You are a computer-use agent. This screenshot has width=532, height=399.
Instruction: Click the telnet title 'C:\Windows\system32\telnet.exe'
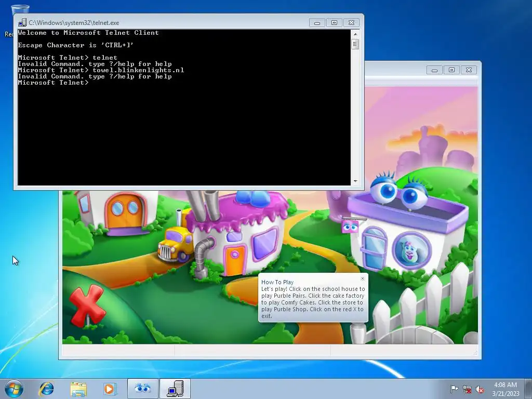(x=74, y=23)
